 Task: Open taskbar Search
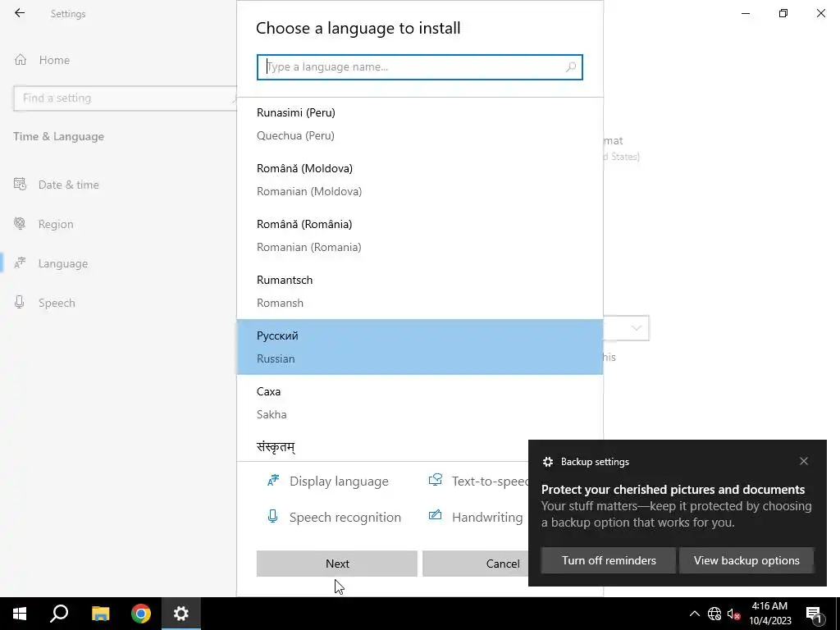(59, 614)
